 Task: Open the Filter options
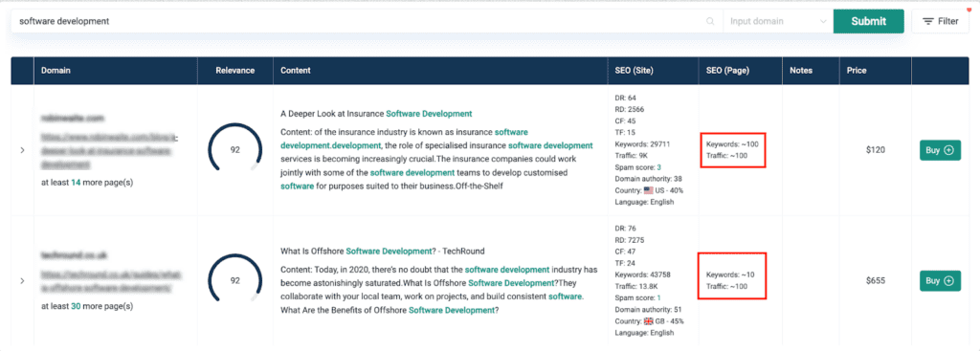[x=940, y=21]
